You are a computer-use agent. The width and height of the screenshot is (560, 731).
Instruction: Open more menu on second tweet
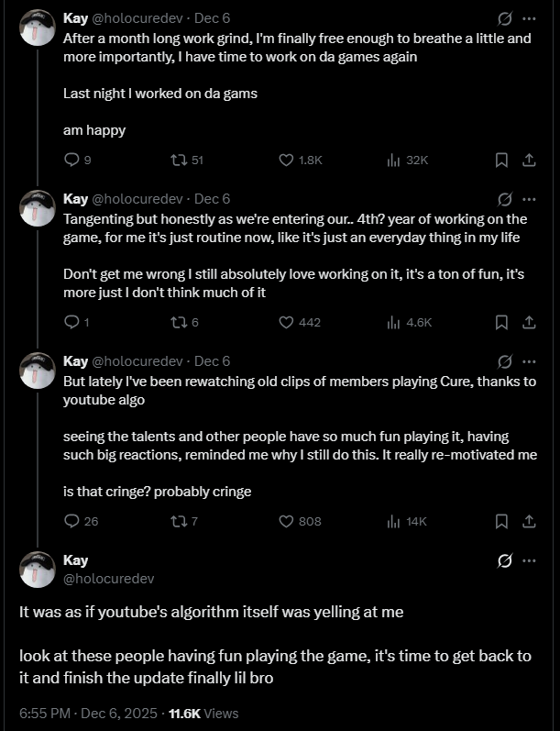(530, 199)
